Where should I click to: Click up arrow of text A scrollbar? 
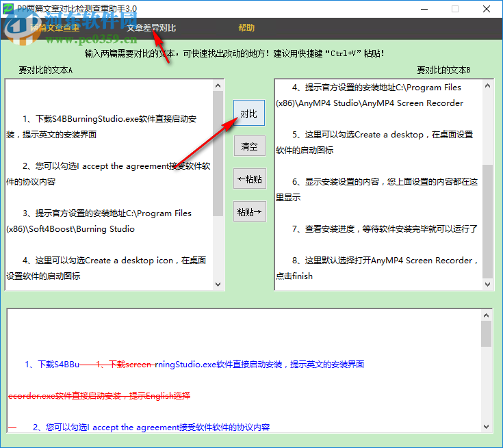(218, 85)
